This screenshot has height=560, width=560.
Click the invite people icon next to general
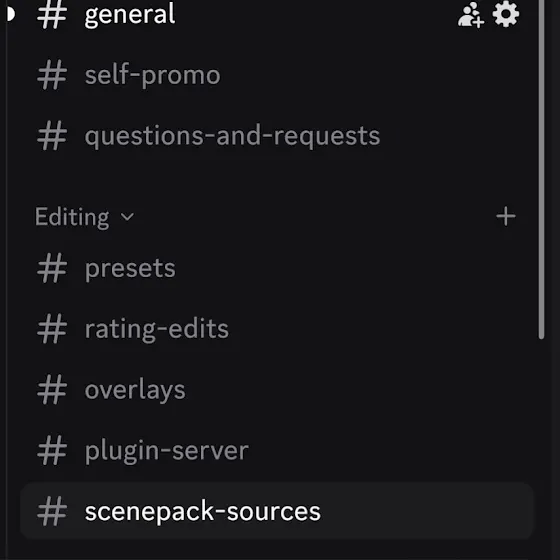(x=471, y=15)
